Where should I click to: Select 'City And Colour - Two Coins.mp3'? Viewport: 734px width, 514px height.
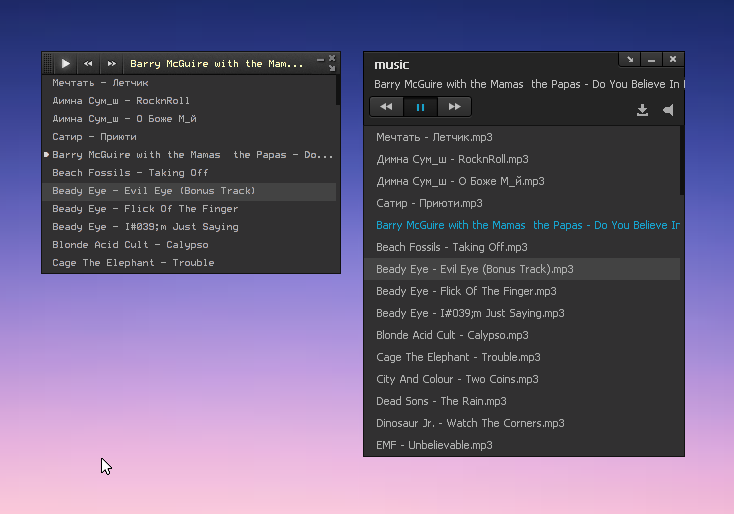pos(522,379)
